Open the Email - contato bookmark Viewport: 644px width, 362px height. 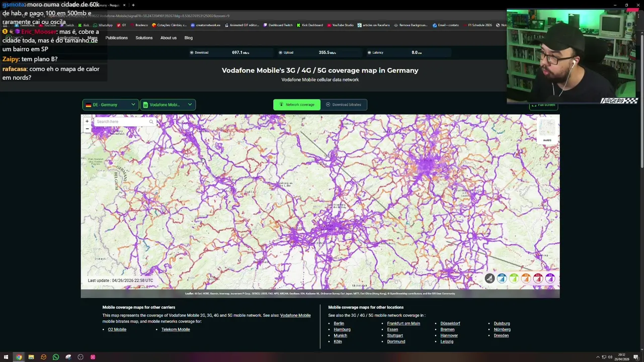[446, 25]
